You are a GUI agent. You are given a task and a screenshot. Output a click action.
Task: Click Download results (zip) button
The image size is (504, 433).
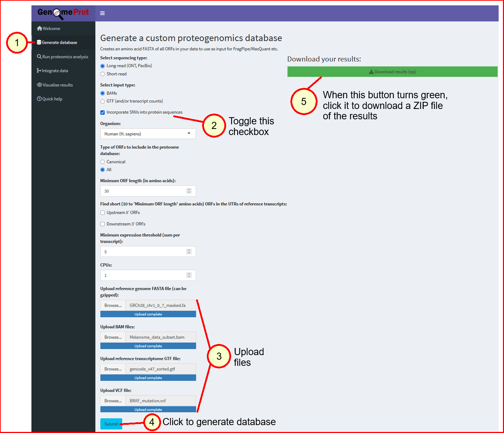point(392,71)
